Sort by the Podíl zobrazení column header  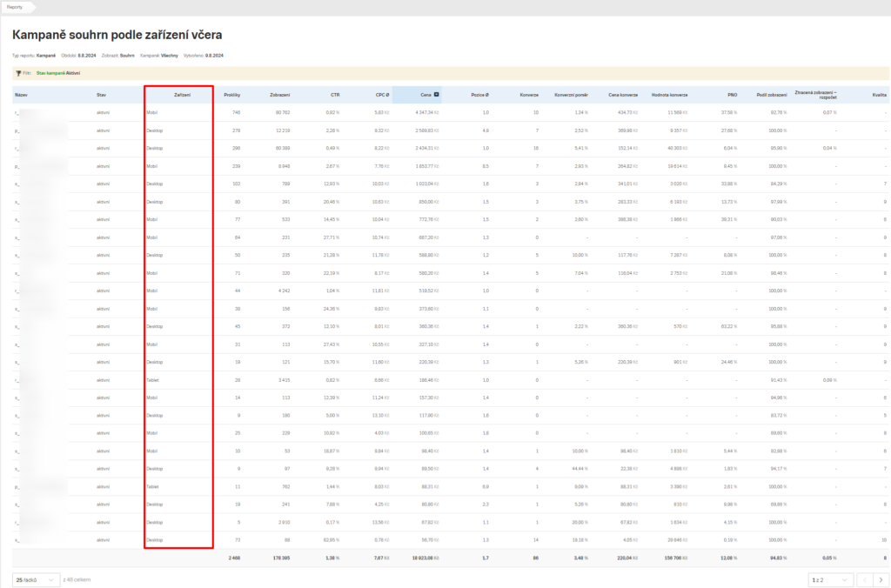click(x=772, y=95)
